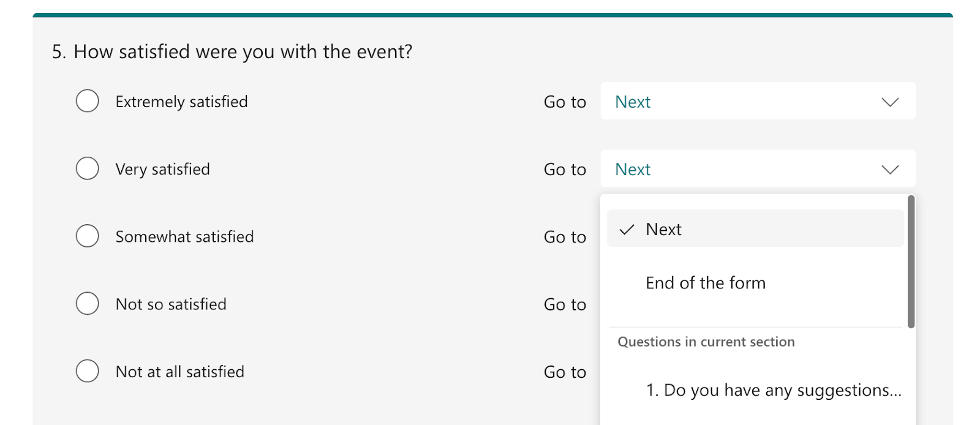The width and height of the screenshot is (980, 425).
Task: Open the Go to box for Extremely satisfied
Action: coord(757,101)
